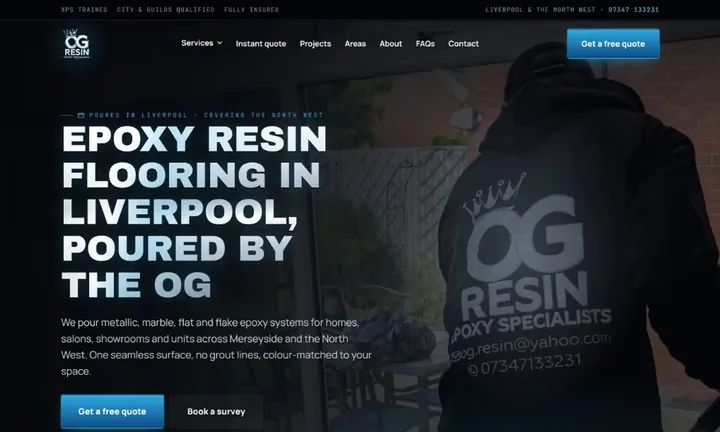
Task: Go to the Projects page
Action: tap(315, 44)
